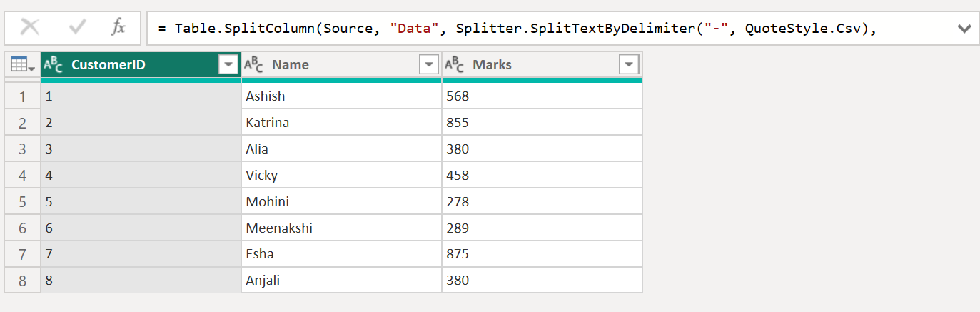Click the Marks column data type icon
The image size is (980, 312).
click(x=455, y=65)
